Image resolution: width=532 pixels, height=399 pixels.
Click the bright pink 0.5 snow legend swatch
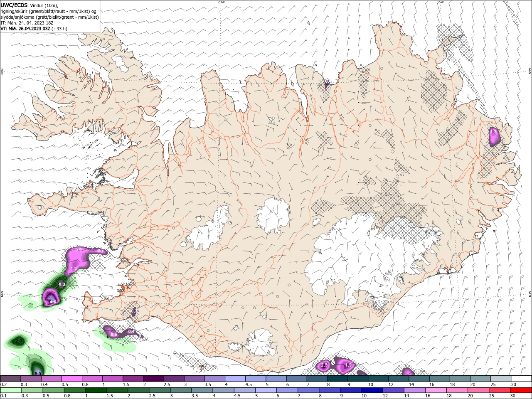(72, 379)
